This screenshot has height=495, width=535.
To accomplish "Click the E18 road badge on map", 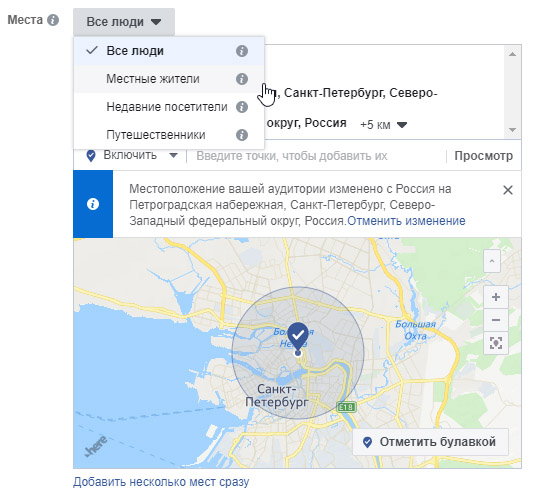I will tap(346, 407).
